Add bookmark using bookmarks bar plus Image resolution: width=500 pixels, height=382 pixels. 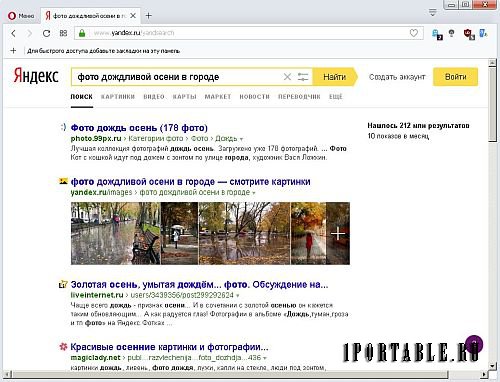coord(13,51)
